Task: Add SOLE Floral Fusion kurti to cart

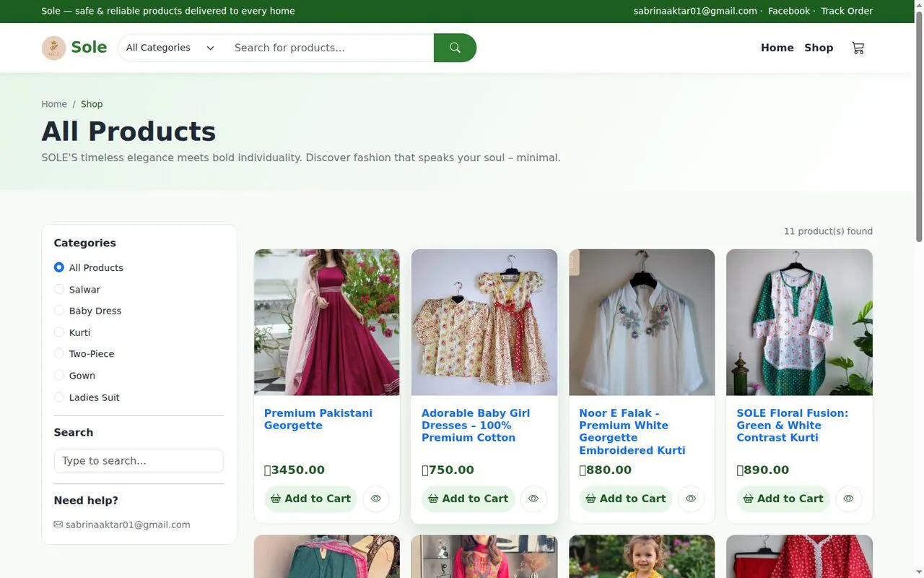Action: click(783, 499)
